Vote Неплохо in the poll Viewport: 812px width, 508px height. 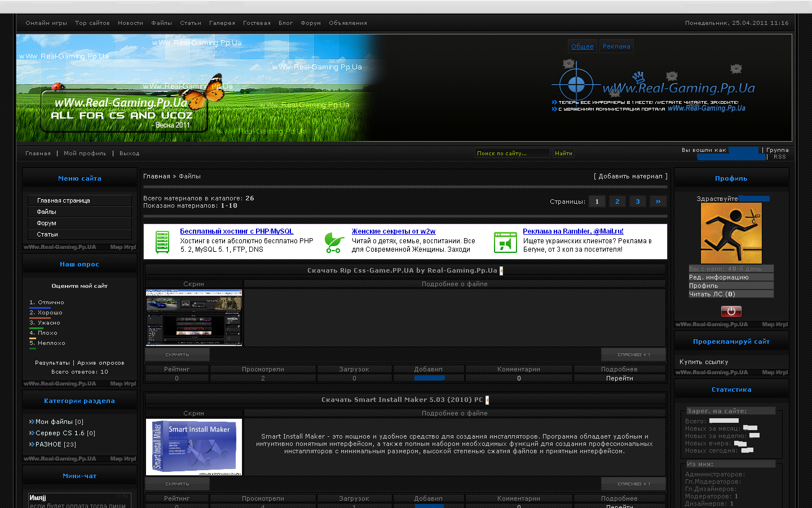click(x=51, y=343)
